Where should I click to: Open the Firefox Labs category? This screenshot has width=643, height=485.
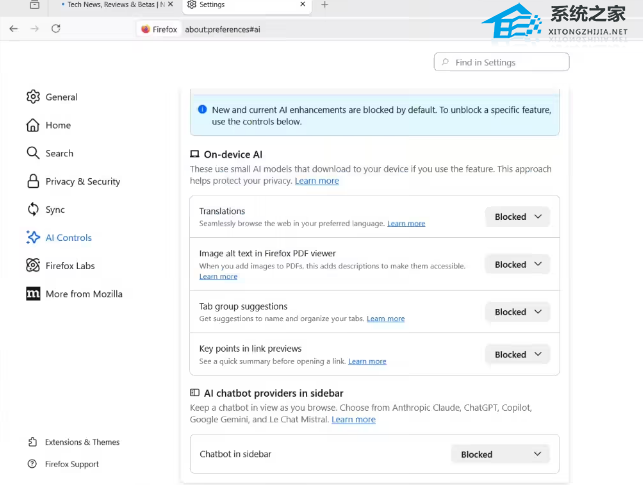(70, 266)
